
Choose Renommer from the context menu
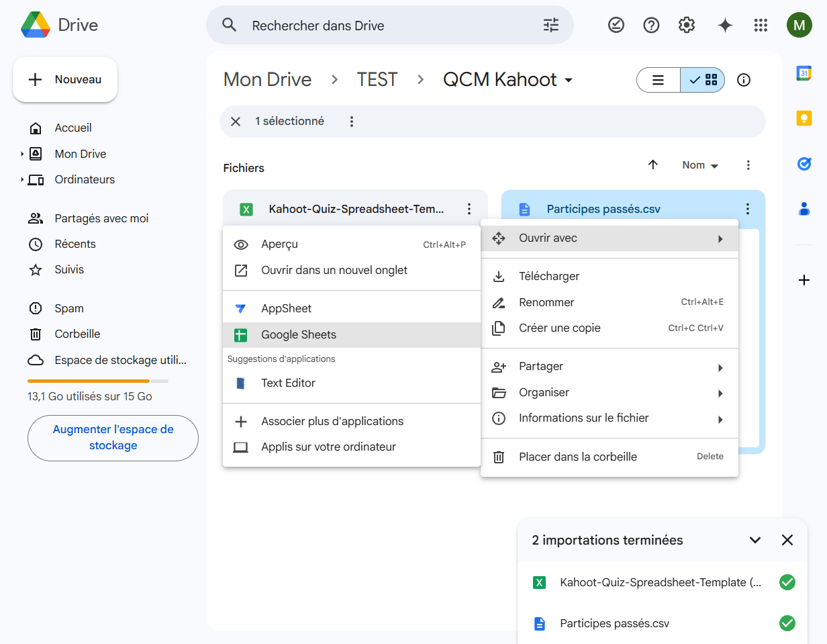[x=610, y=303]
